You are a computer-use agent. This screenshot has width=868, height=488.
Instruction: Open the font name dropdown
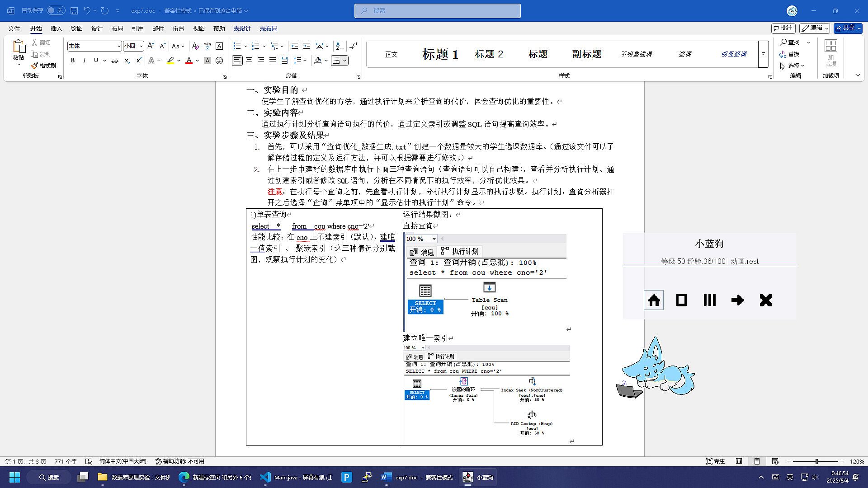[x=119, y=46]
